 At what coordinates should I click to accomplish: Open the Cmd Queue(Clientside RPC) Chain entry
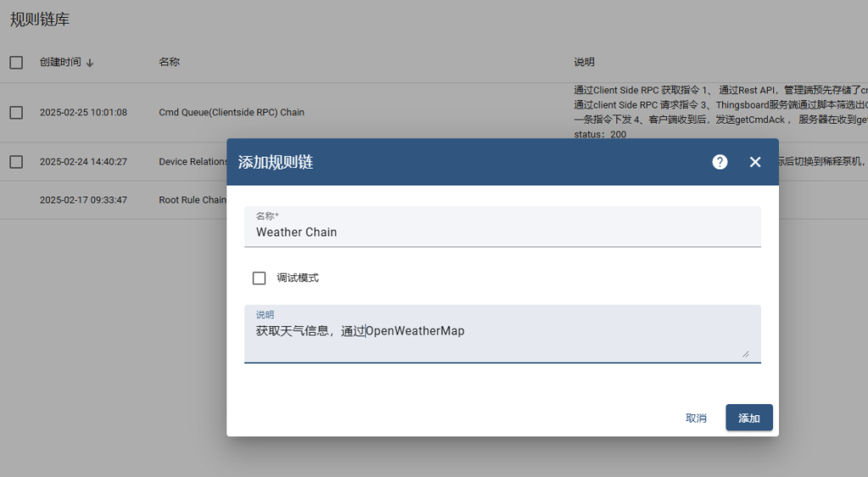click(231, 113)
